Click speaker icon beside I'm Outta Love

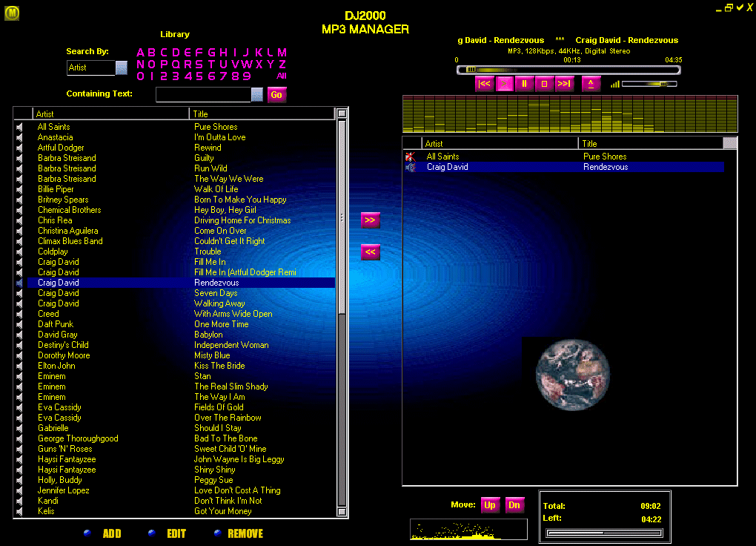click(19, 137)
